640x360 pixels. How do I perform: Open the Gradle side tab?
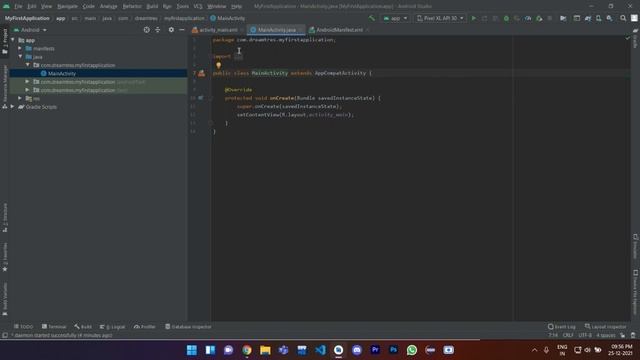tap(635, 38)
